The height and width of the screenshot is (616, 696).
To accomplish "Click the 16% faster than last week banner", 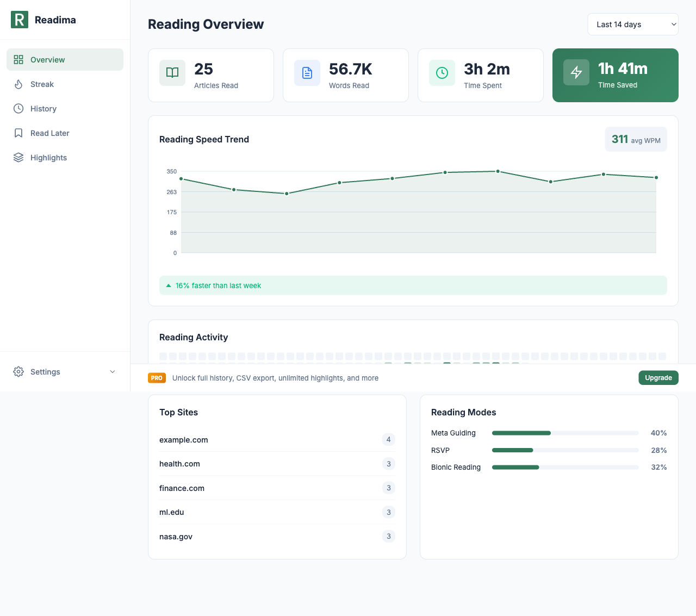I will [x=413, y=285].
